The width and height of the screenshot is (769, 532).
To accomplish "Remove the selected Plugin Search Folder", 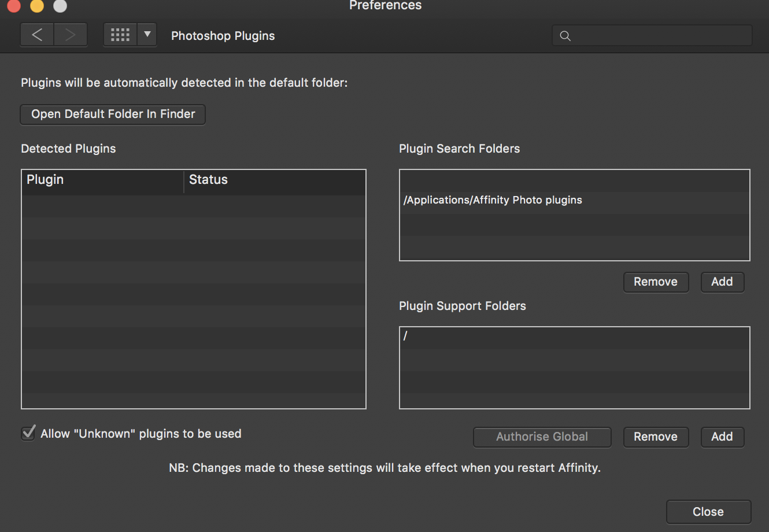I will click(x=656, y=282).
